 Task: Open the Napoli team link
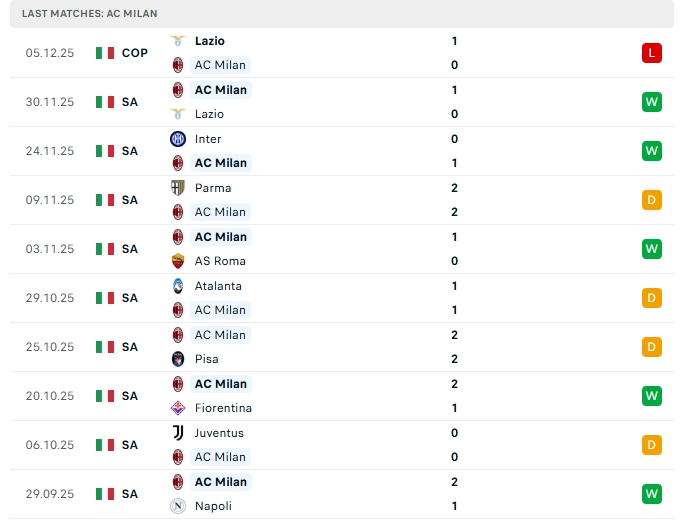[213, 506]
